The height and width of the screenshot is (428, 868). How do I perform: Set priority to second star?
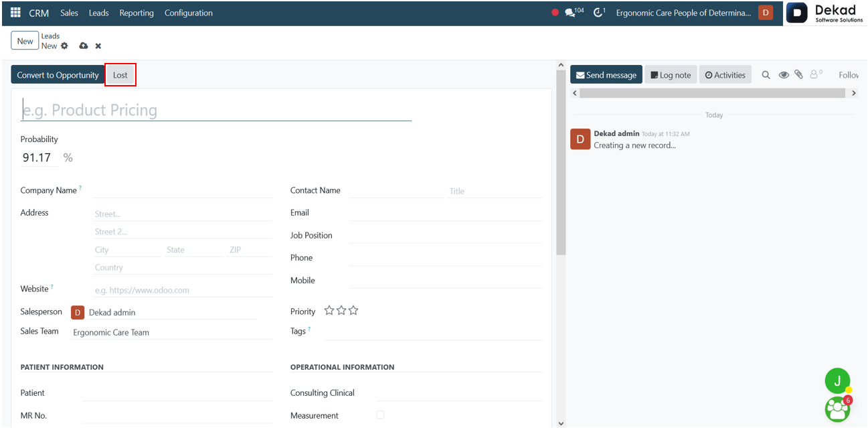[x=341, y=311]
